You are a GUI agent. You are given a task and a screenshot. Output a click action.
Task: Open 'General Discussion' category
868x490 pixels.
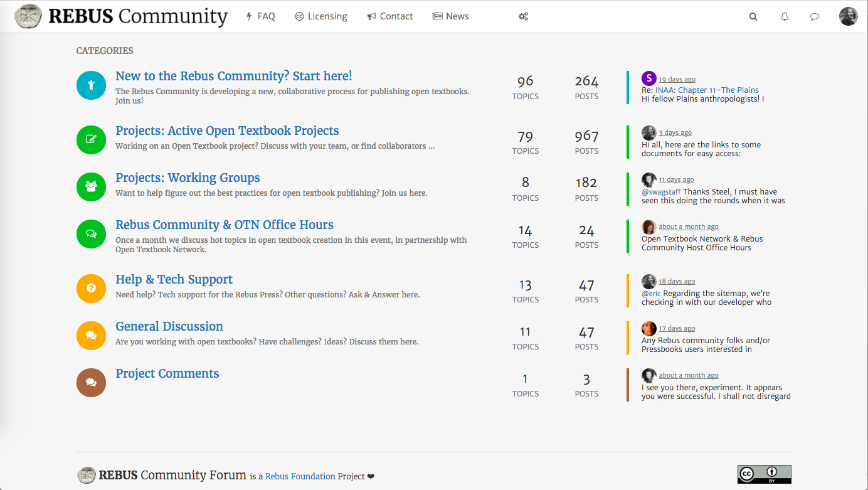[x=169, y=326]
